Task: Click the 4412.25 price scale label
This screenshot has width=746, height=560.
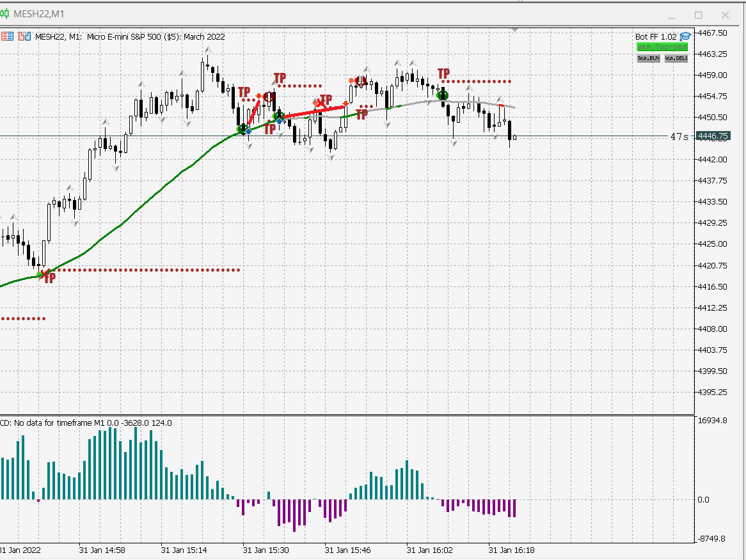Action: pyautogui.click(x=712, y=307)
